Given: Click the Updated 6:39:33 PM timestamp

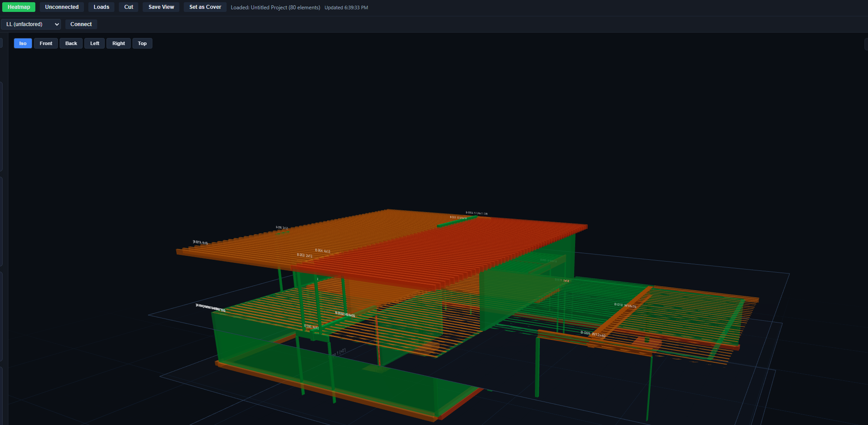Looking at the screenshot, I should [x=346, y=8].
